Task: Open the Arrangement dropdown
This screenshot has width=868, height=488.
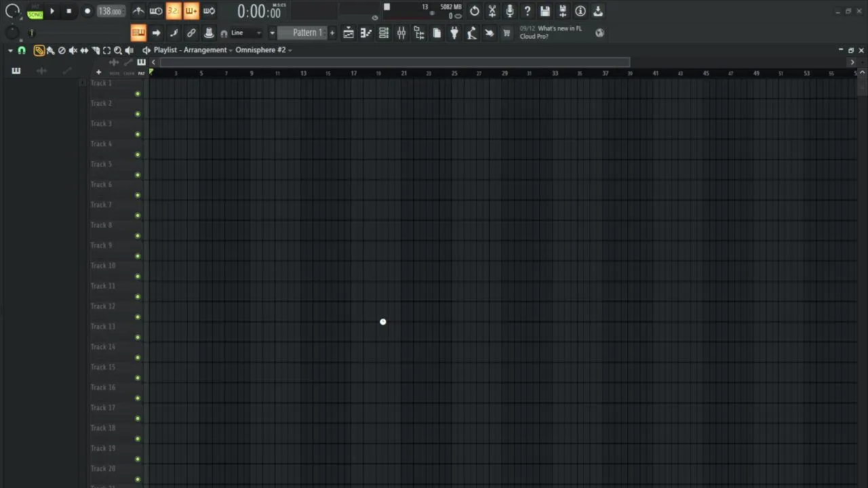Action: tap(208, 50)
